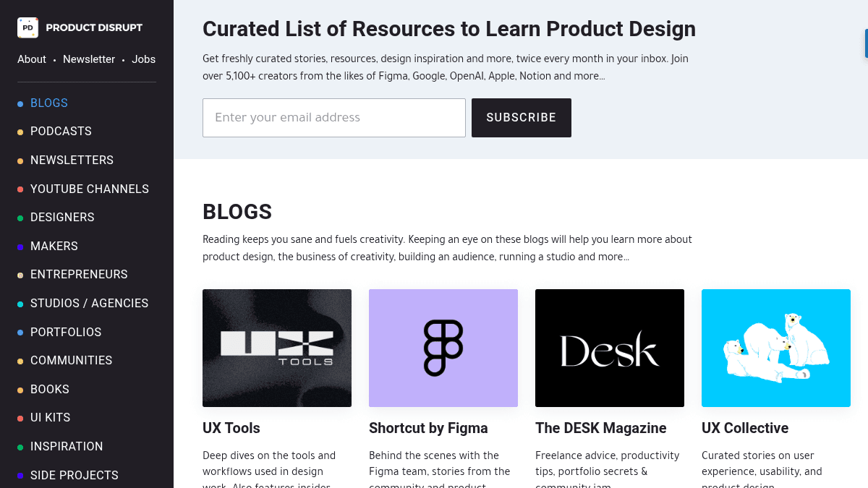Click the BLOGS section heading

237,212
